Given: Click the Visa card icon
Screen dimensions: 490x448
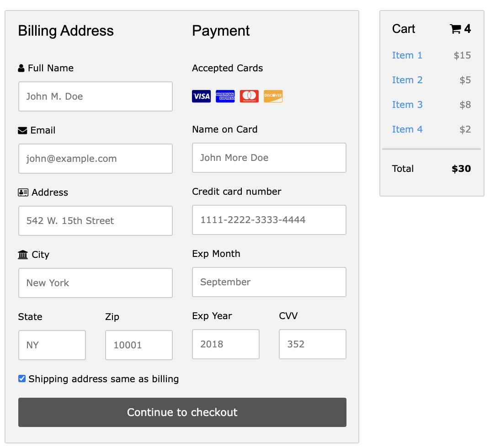Looking at the screenshot, I should 201,96.
